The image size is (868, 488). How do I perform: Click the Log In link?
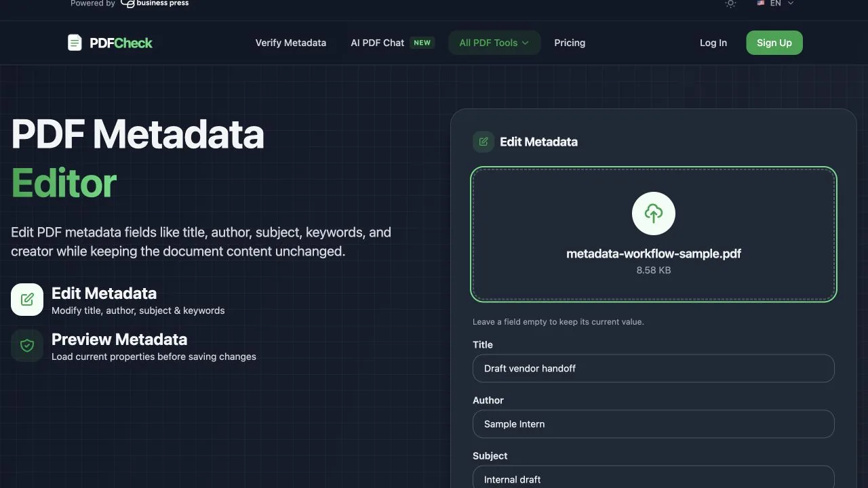pos(713,43)
